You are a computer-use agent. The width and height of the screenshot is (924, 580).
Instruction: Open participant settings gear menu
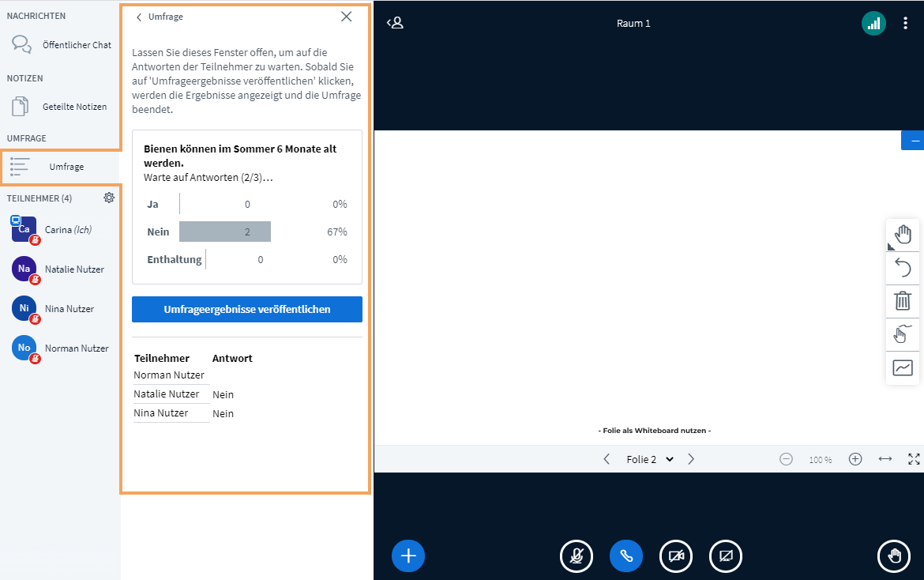point(109,198)
